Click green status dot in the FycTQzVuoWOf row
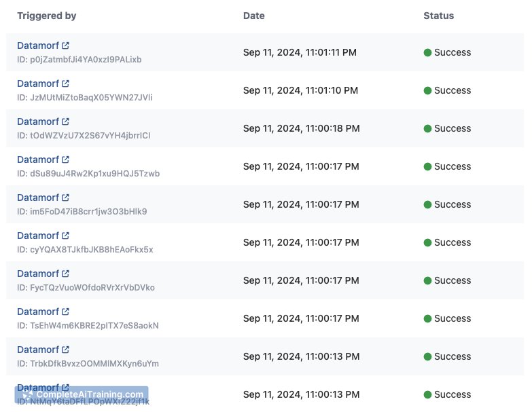The image size is (532, 412). pyautogui.click(x=427, y=280)
